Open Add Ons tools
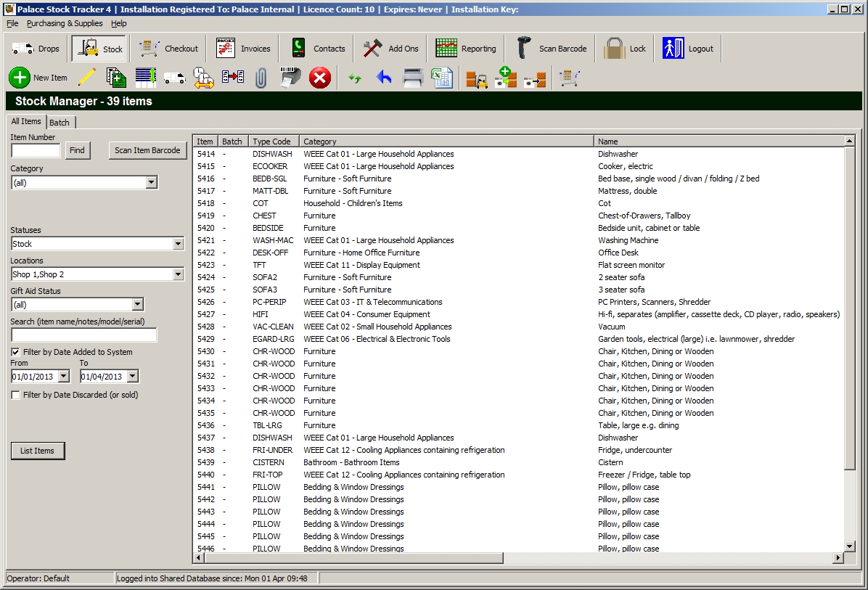The image size is (868, 590). click(391, 49)
